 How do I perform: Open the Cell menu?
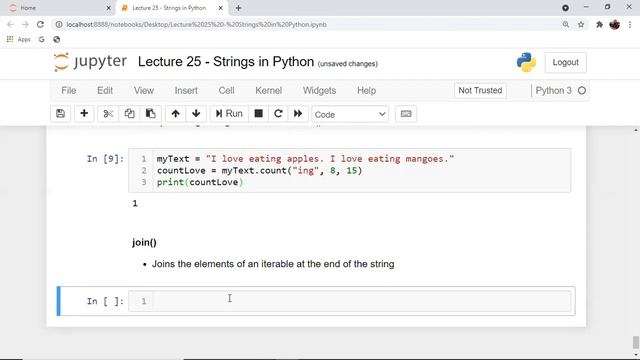click(x=227, y=91)
